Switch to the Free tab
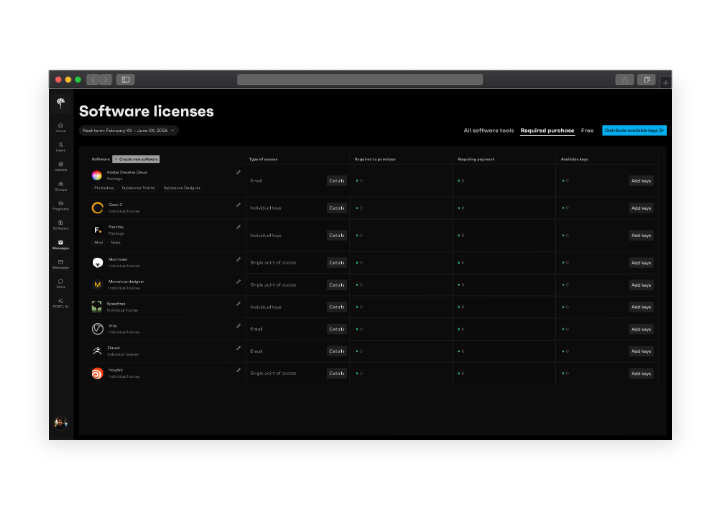The height and width of the screenshot is (520, 720). click(x=587, y=130)
